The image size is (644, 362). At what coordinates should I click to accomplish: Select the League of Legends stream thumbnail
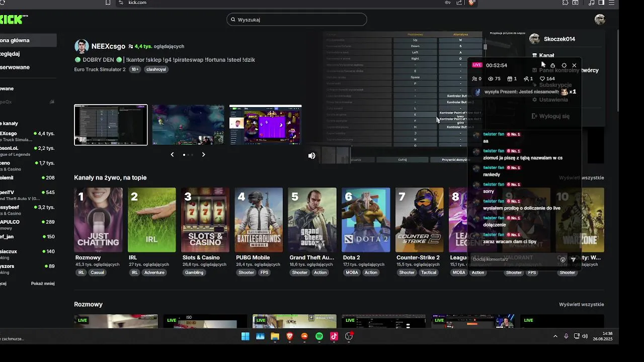point(188,125)
